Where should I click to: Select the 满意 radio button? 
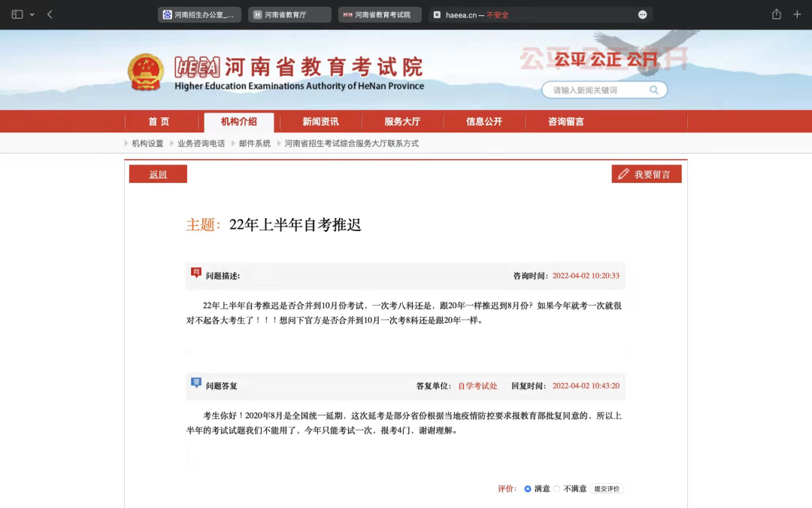pos(528,488)
